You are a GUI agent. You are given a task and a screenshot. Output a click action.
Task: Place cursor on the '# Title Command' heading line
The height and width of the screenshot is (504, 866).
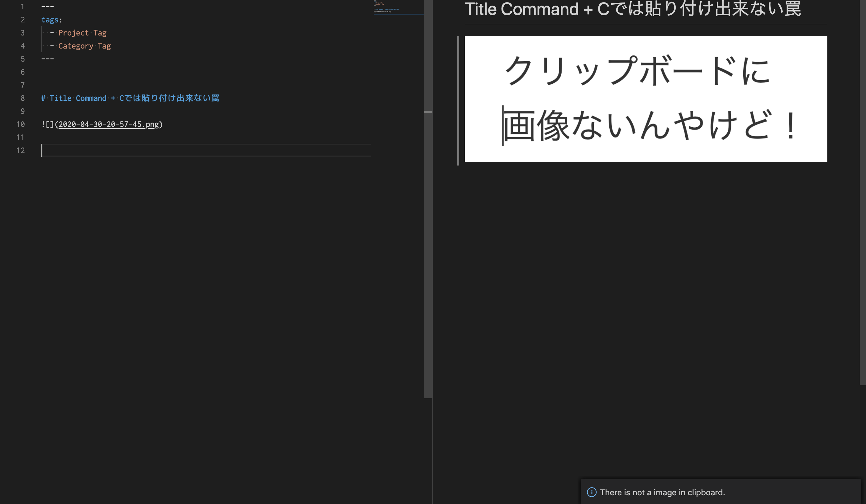(x=130, y=98)
